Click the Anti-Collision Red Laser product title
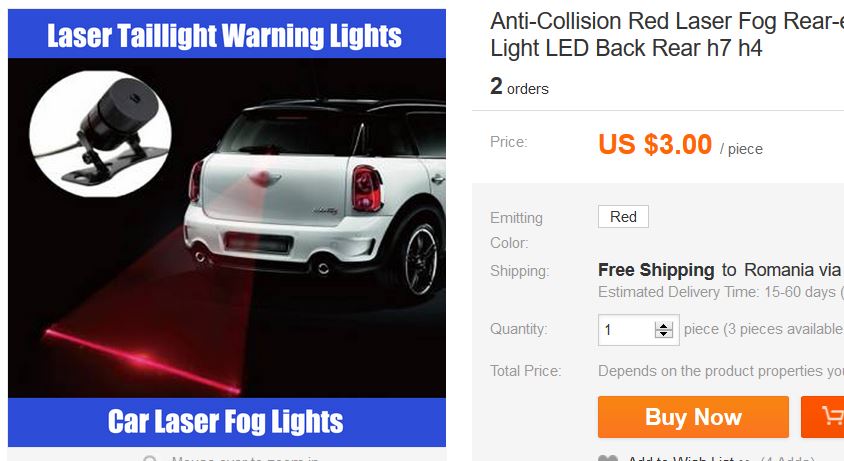This screenshot has width=844, height=461. 667,34
